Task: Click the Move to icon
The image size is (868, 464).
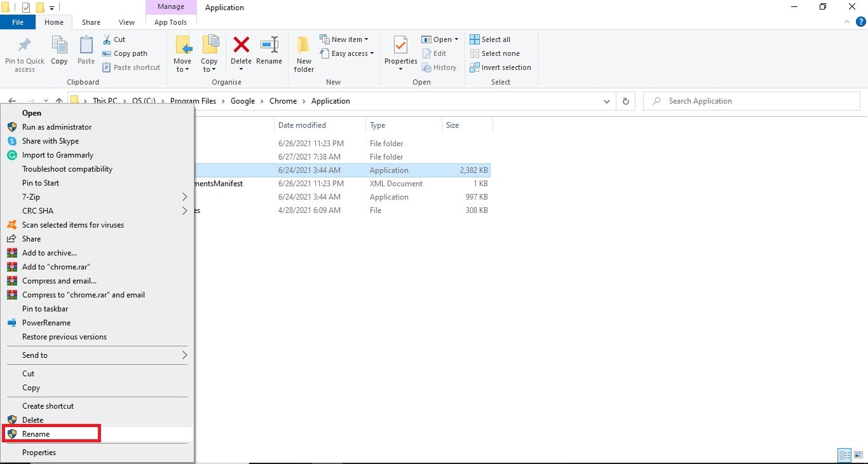Action: (182, 46)
